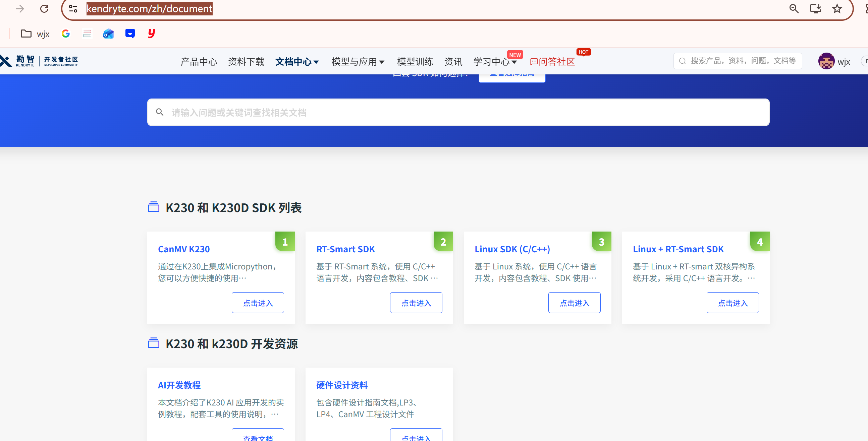
Task: Click the wjx username text
Action: coord(844,62)
